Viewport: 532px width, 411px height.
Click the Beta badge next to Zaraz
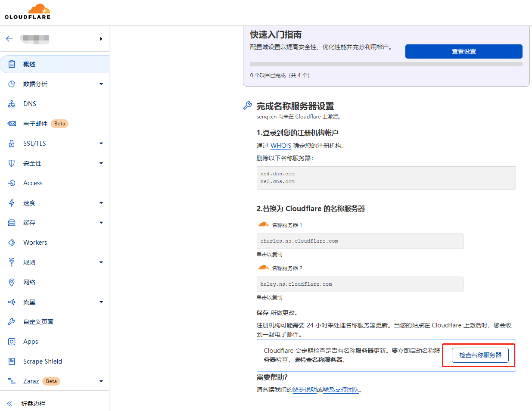51,381
